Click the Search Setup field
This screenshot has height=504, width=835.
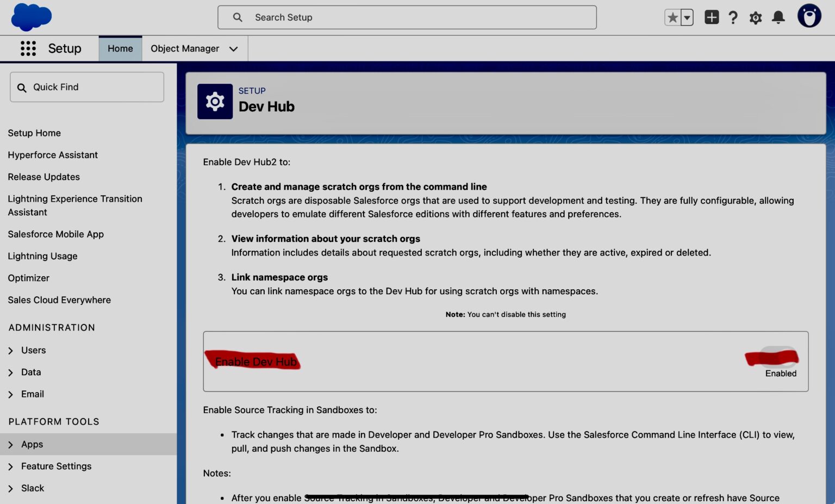pyautogui.click(x=407, y=17)
